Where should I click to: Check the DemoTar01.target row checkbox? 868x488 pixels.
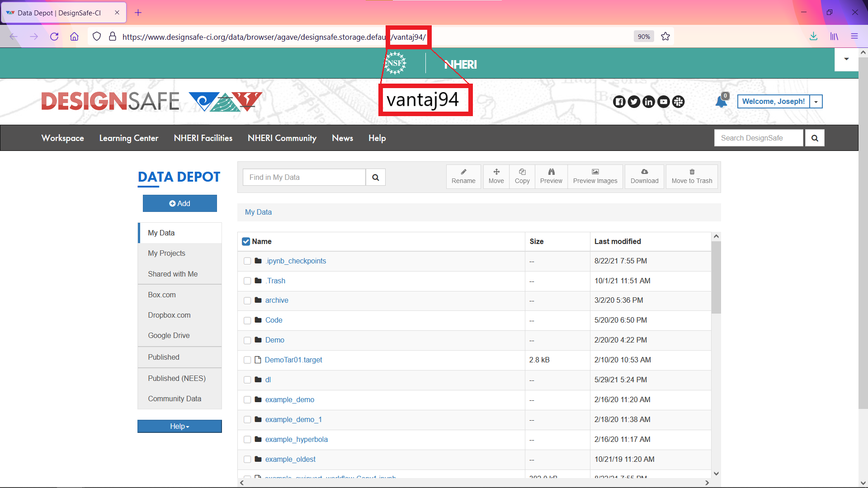coord(247,360)
